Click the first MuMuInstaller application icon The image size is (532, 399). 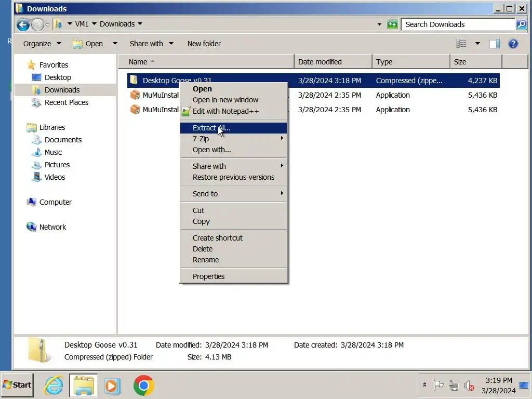click(135, 95)
